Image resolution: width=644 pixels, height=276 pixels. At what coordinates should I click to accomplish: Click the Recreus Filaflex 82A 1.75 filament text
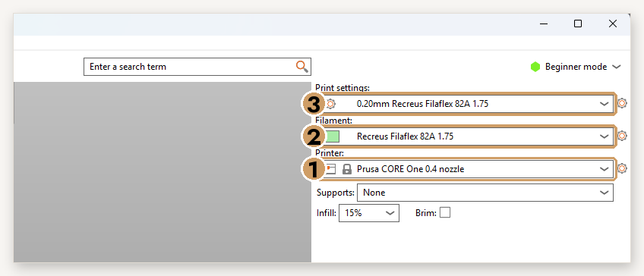tap(405, 136)
